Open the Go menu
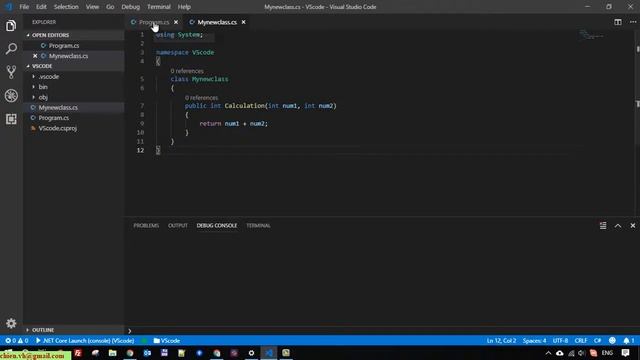 110,7
